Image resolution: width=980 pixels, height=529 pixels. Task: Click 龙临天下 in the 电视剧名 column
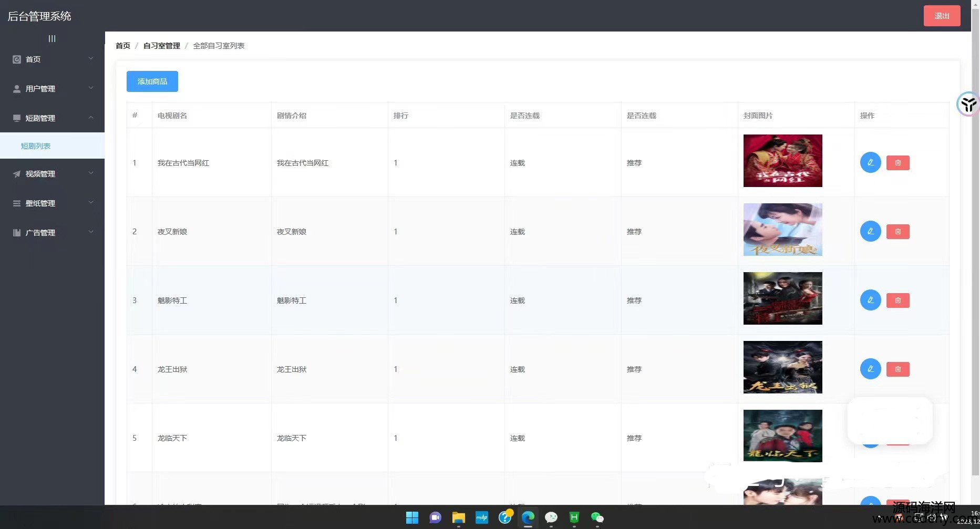[x=172, y=438]
